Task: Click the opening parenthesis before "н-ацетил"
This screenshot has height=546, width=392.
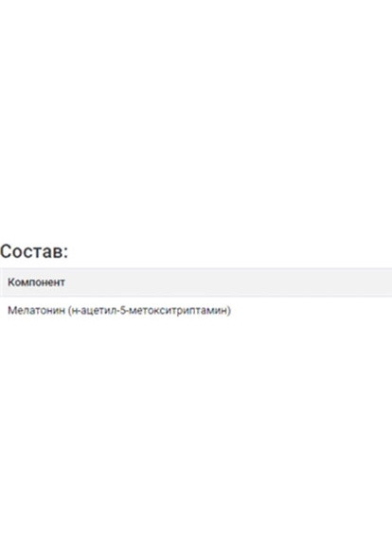Action: 69,311
